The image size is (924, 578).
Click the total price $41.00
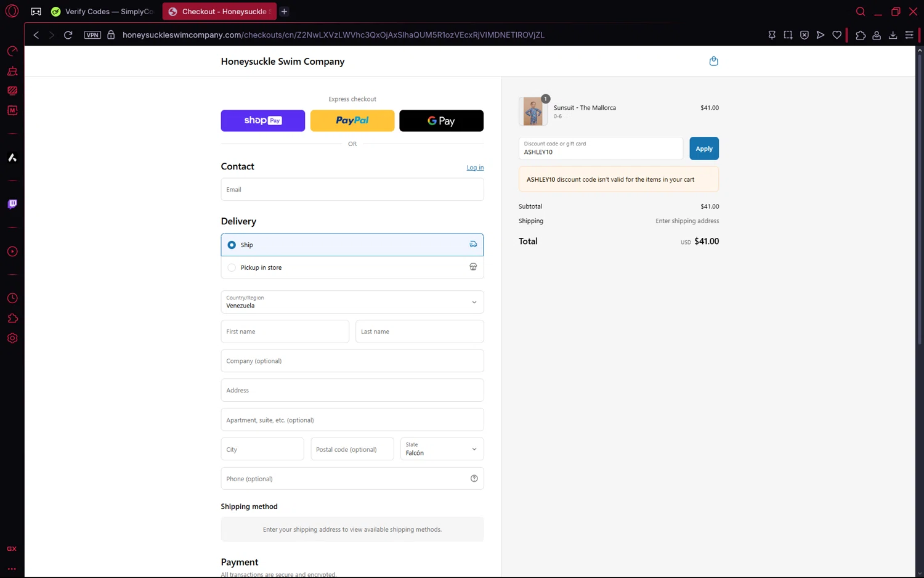707,242
